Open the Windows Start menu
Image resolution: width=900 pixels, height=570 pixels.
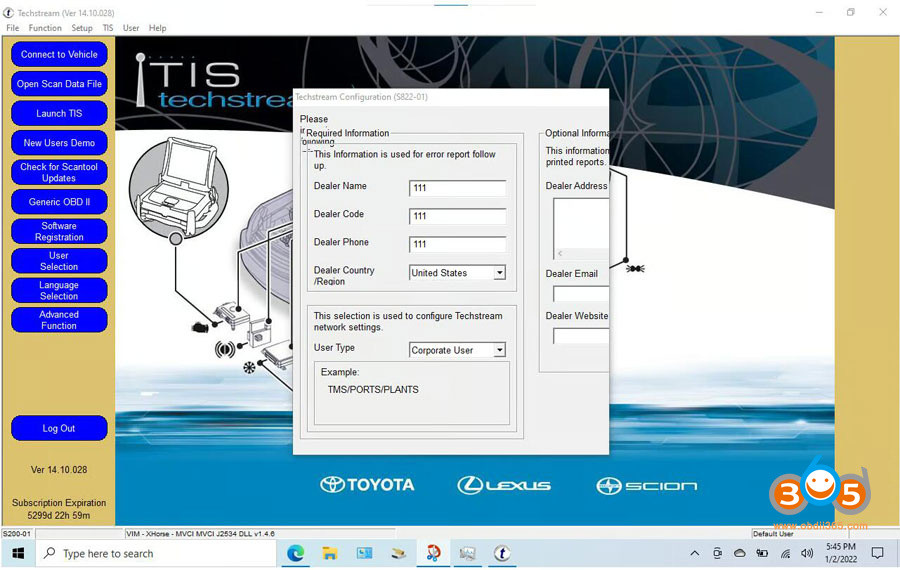point(18,553)
